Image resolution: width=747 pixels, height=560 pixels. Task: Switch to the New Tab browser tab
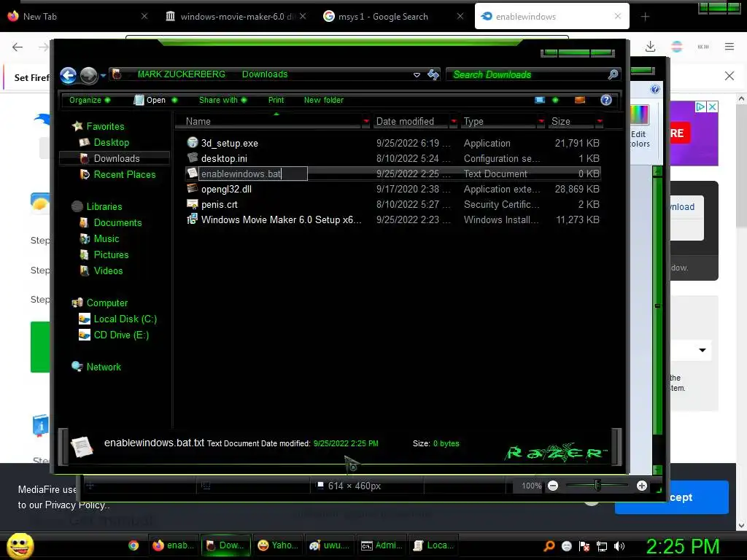(x=76, y=17)
